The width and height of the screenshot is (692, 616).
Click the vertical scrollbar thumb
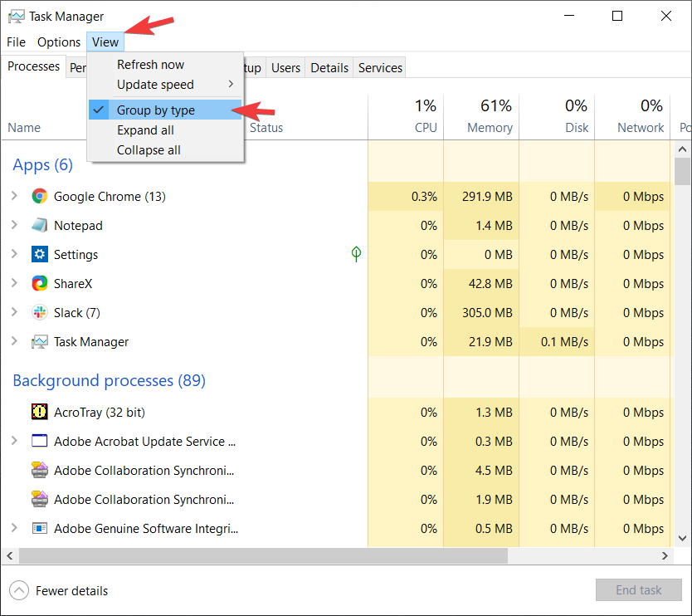click(682, 171)
